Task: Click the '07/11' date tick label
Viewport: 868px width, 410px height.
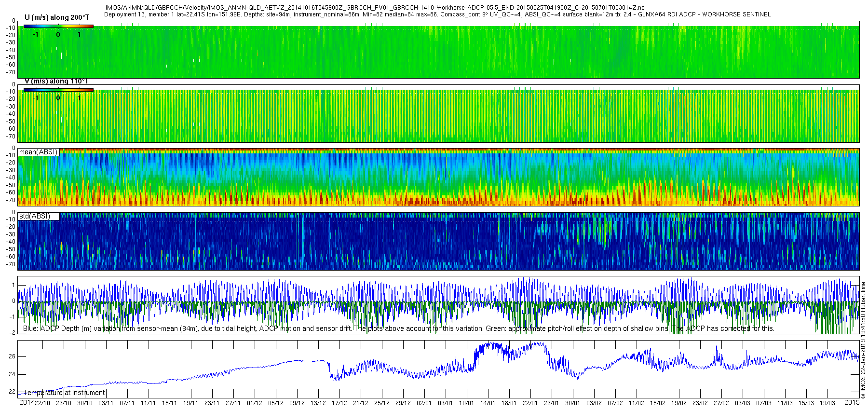Action: pos(127,403)
